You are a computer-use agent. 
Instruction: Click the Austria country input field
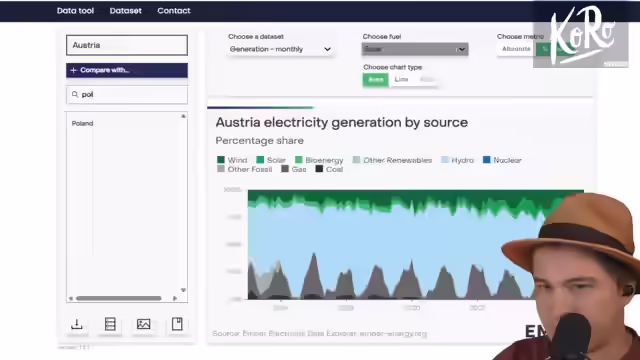(x=127, y=45)
